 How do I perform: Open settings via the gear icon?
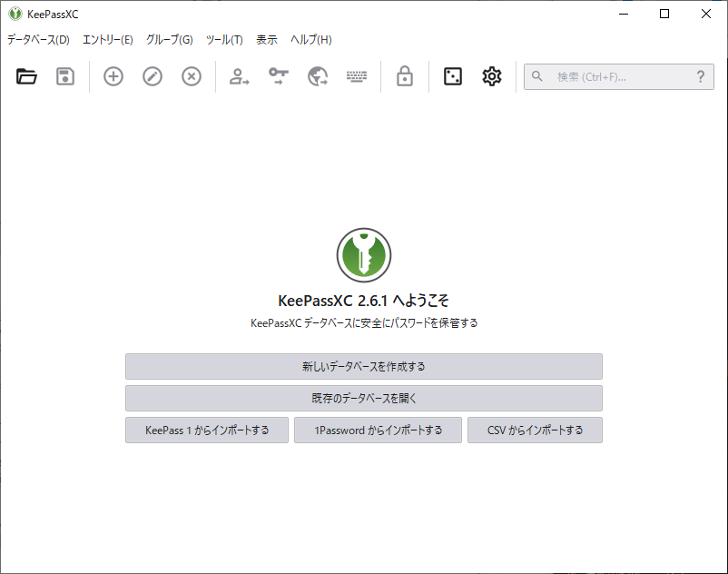pyautogui.click(x=492, y=76)
